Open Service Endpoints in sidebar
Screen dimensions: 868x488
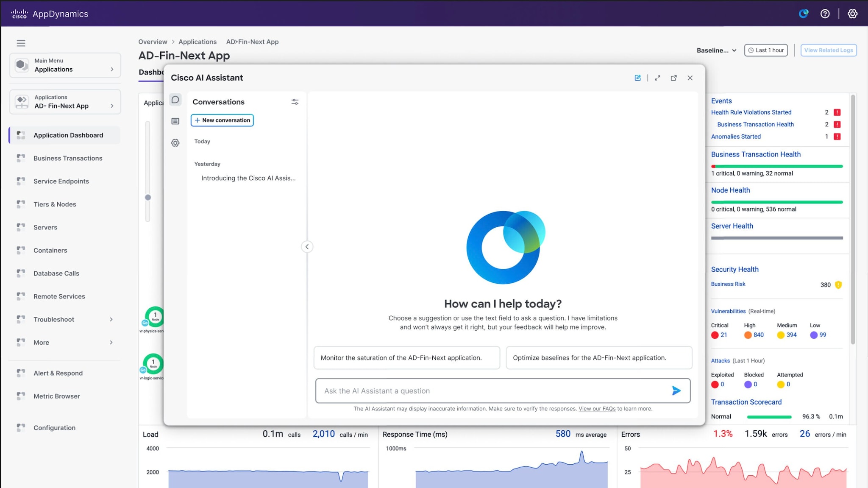61,181
